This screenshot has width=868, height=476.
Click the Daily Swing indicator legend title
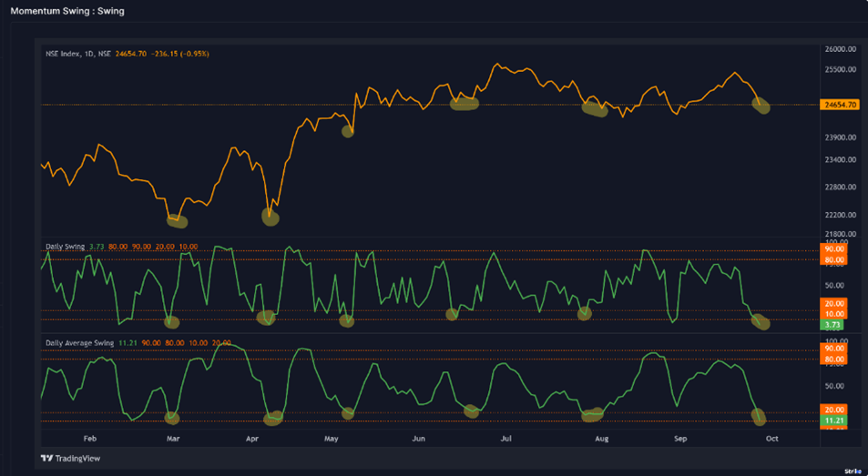66,247
